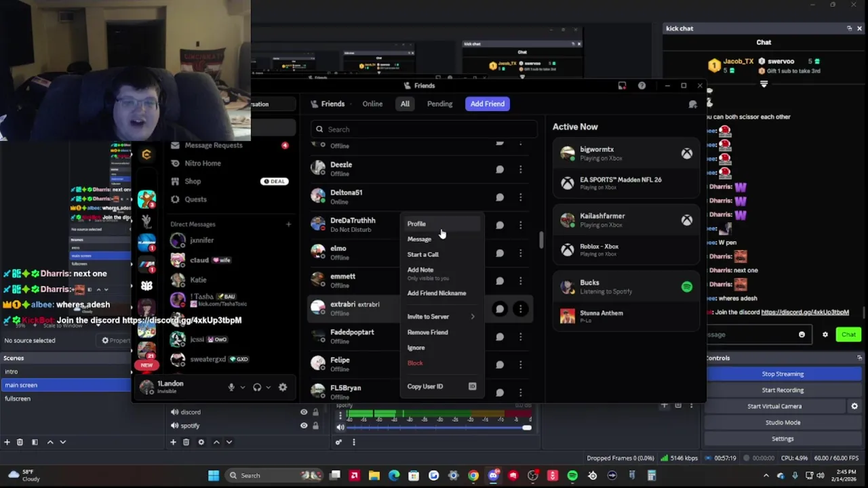Toggle Discord microphone mute
868x488 pixels.
pyautogui.click(x=231, y=387)
